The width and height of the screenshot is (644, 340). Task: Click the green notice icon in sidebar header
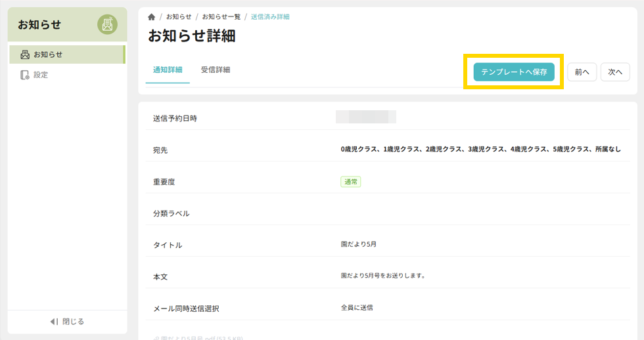[107, 25]
